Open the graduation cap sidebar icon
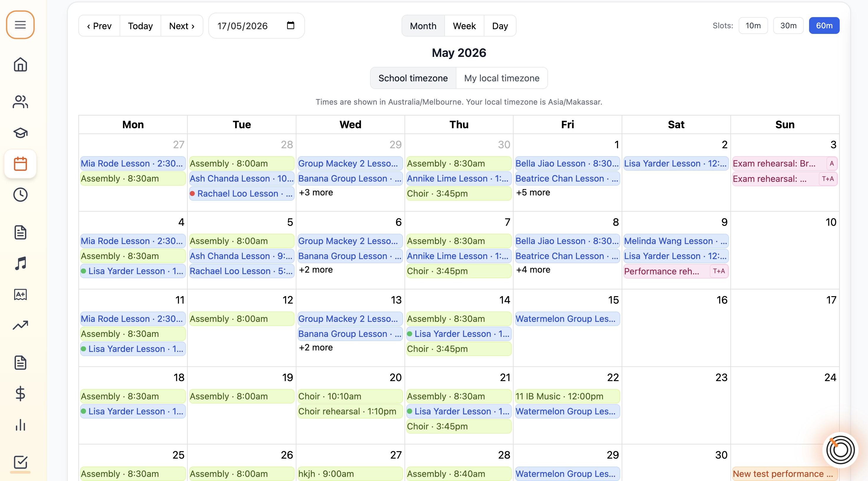 (x=20, y=133)
